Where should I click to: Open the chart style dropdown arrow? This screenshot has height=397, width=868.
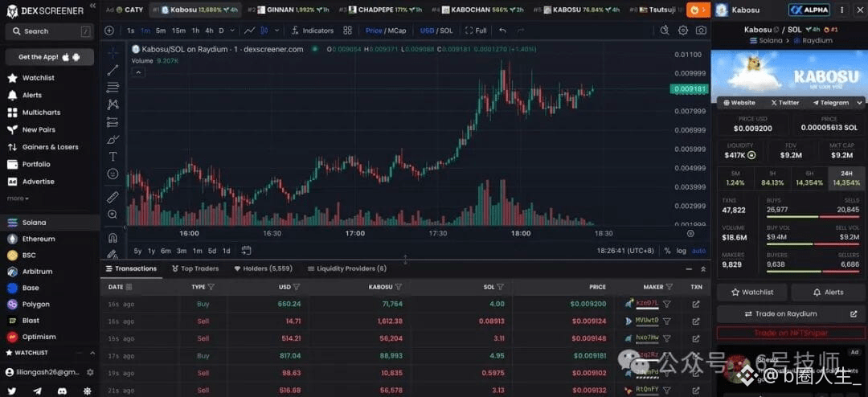[276, 31]
